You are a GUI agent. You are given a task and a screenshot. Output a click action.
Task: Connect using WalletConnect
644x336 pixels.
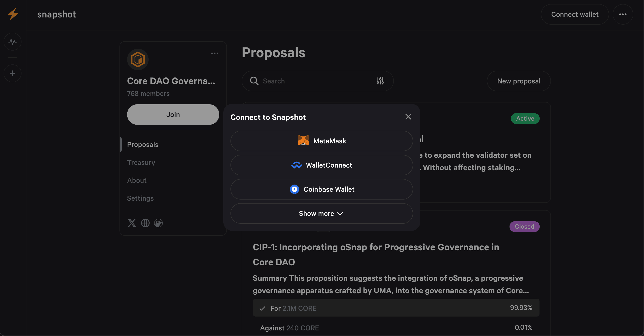coord(321,165)
